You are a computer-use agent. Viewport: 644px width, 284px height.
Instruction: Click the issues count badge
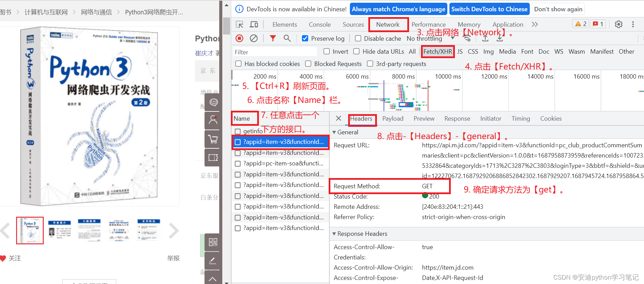[599, 24]
